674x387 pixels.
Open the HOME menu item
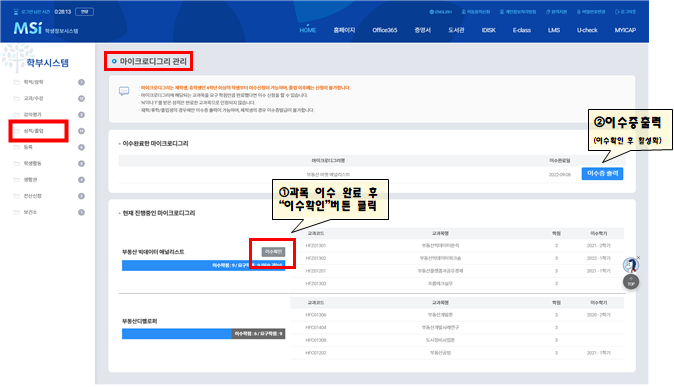[x=307, y=30]
